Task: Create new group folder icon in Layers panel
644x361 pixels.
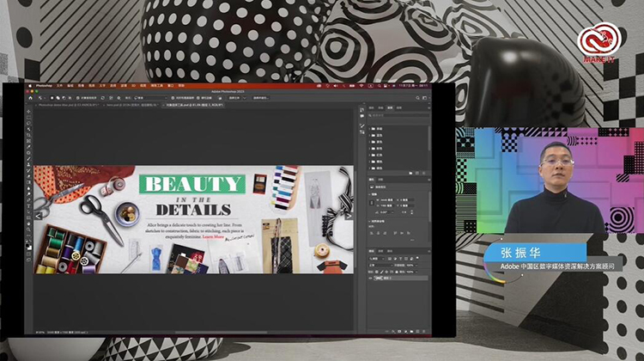Action: tap(411, 332)
